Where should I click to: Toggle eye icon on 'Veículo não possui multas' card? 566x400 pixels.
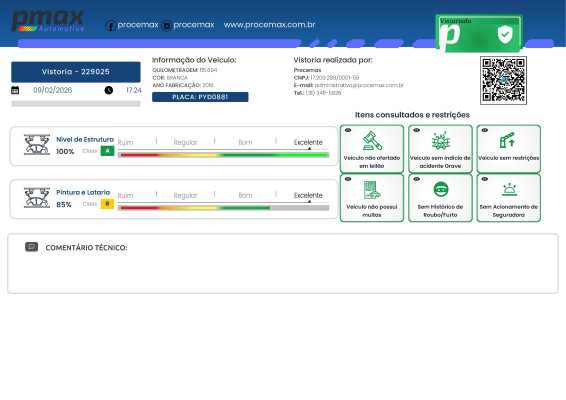[348, 179]
